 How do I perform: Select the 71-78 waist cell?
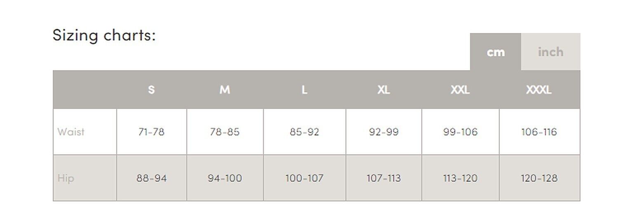(x=151, y=132)
